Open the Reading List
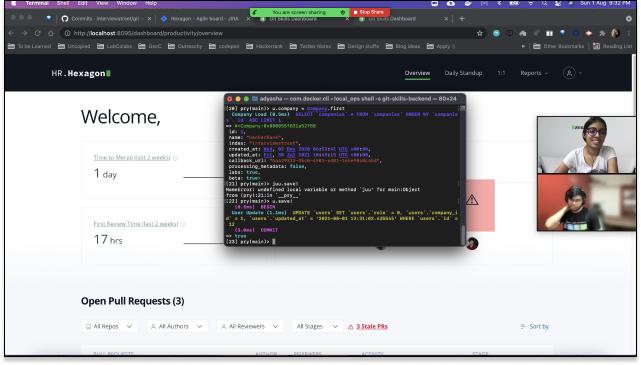641x365 pixels. coord(612,46)
